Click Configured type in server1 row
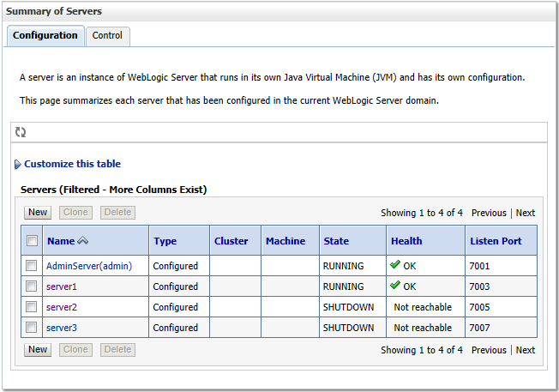The height and width of the screenshot is (392, 559). pyautogui.click(x=176, y=287)
